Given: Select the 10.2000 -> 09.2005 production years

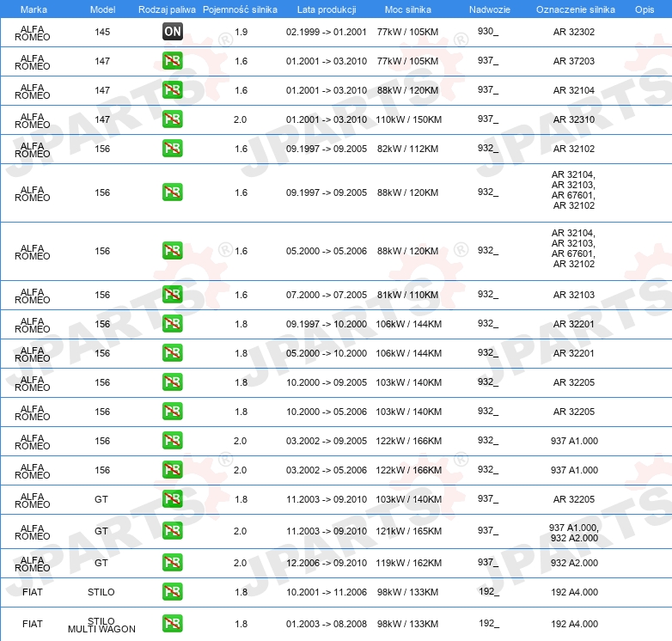Looking at the screenshot, I should [327, 382].
